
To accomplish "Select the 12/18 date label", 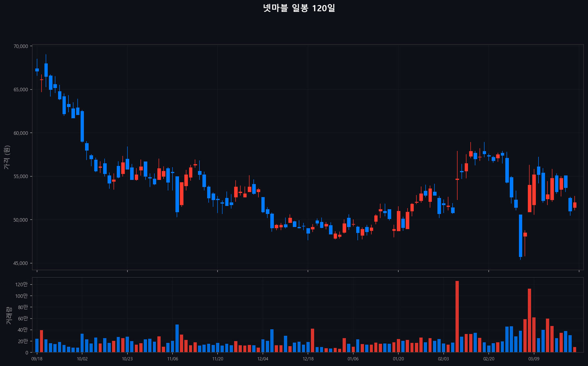I will (308, 359).
